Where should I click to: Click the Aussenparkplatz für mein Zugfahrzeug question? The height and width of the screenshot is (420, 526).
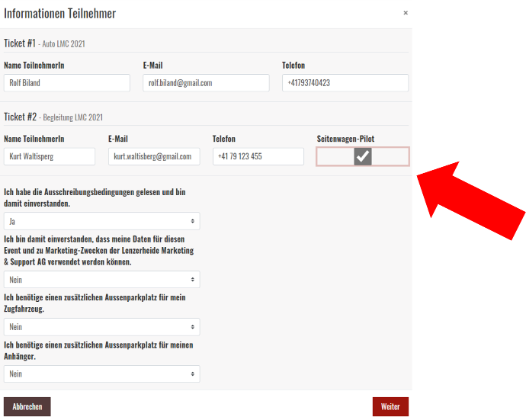pyautogui.click(x=95, y=303)
